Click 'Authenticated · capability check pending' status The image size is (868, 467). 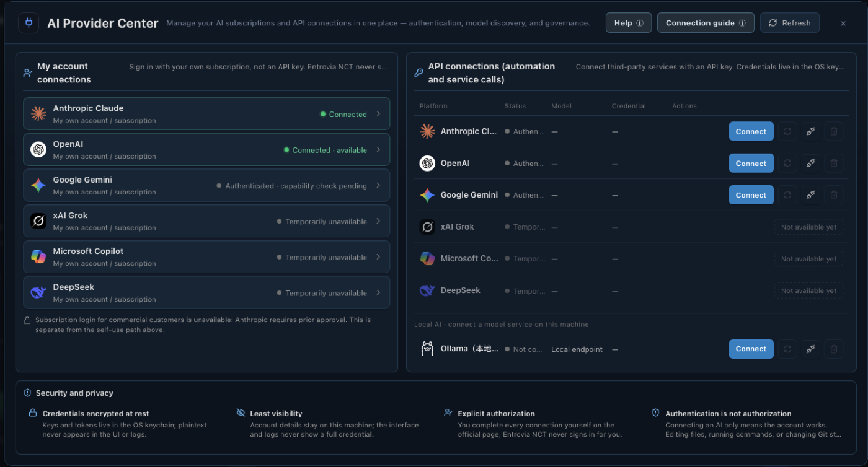pyautogui.click(x=291, y=186)
